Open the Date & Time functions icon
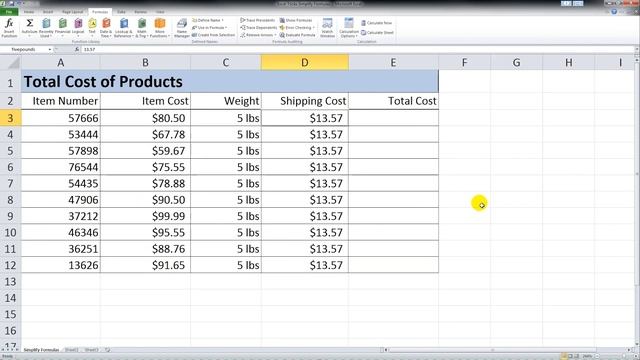The width and height of the screenshot is (640, 360). [x=106, y=28]
